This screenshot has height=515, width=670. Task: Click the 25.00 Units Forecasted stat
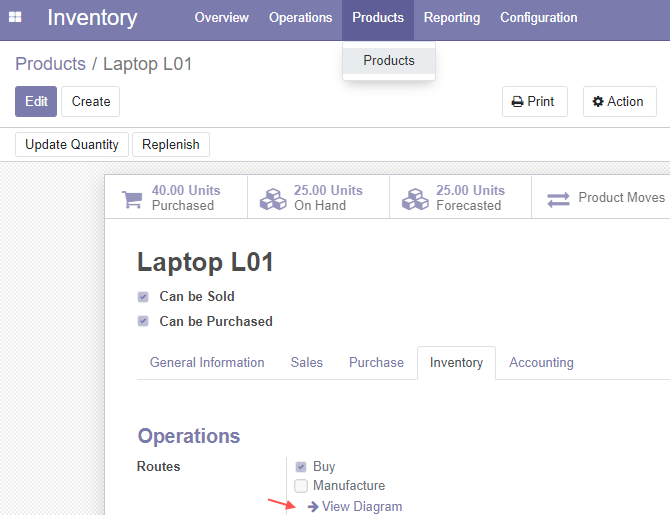[x=460, y=197]
